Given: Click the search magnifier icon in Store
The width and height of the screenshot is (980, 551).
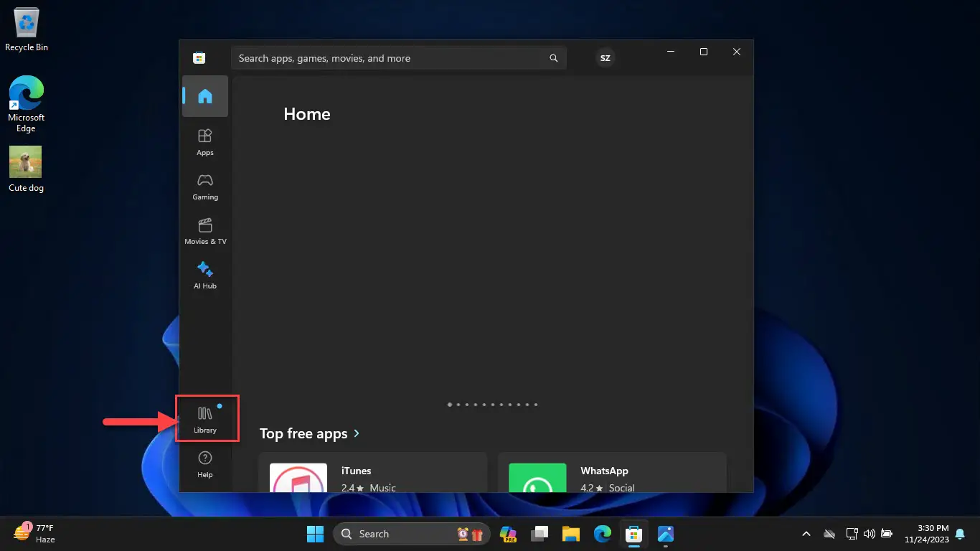Looking at the screenshot, I should coord(553,58).
